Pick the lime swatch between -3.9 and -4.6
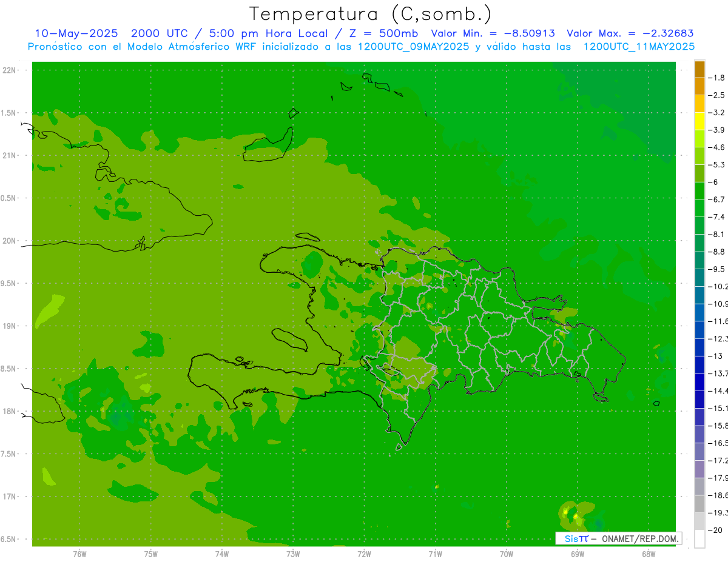 click(699, 139)
